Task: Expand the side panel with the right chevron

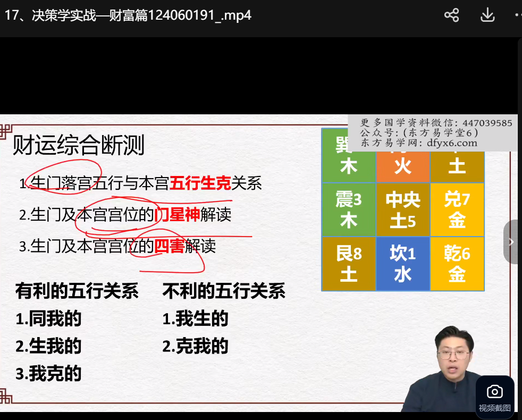Action: [511, 242]
